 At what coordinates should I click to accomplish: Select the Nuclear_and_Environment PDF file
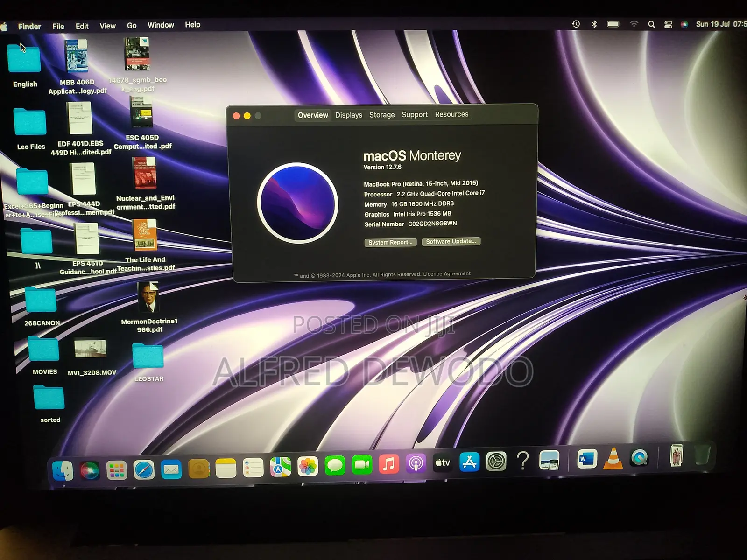click(x=145, y=183)
